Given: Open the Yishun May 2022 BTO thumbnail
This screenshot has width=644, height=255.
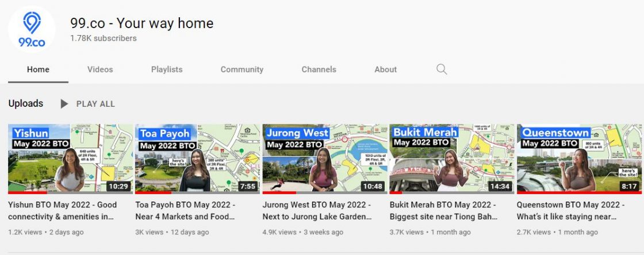Looking at the screenshot, I should (71, 159).
